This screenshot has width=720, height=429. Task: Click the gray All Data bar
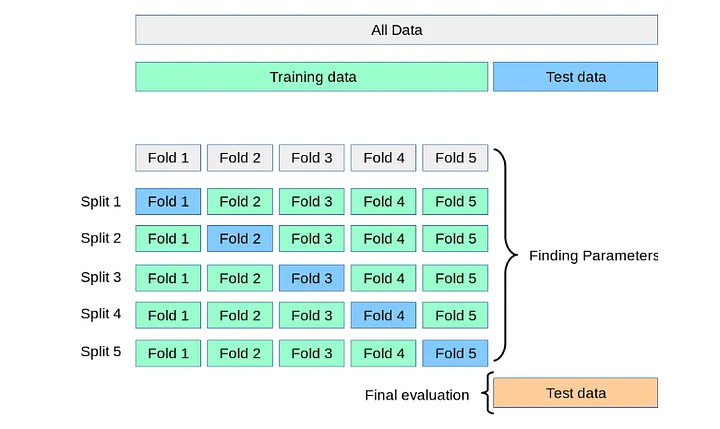coord(396,30)
